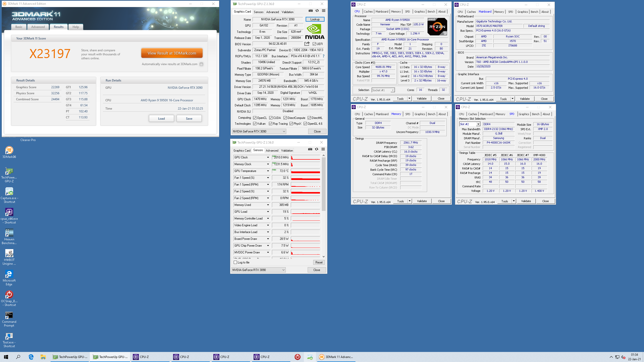Image resolution: width=644 pixels, height=362 pixels.
Task: Open the Bench tab in the CPU-Z Mainboard window
Action: coord(534,12)
